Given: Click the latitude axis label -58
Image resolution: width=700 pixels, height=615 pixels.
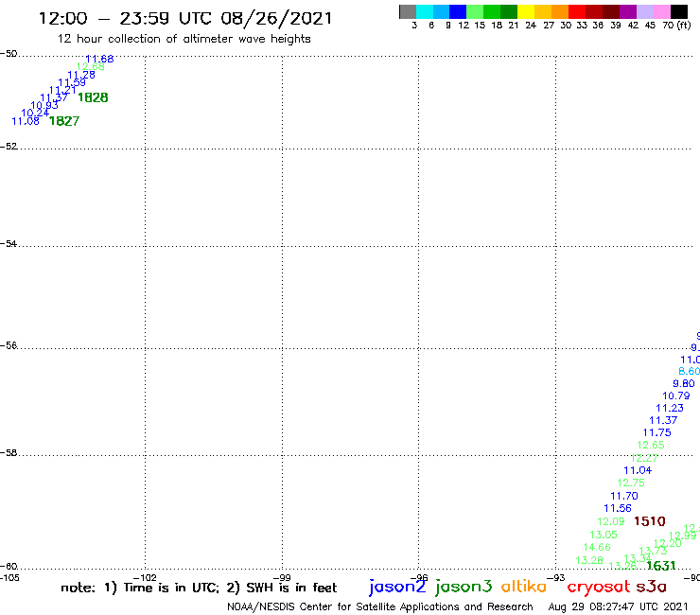Looking at the screenshot, I should 9,453.
